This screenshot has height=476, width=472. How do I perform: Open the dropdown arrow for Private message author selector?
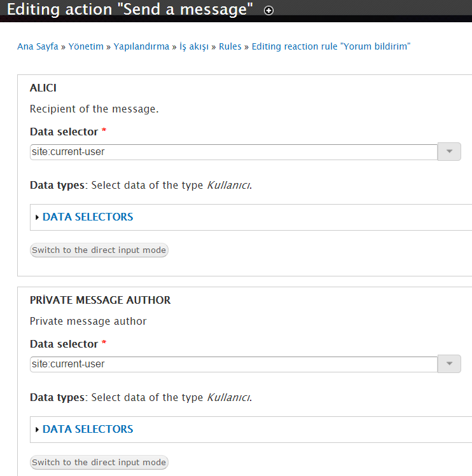[449, 364]
